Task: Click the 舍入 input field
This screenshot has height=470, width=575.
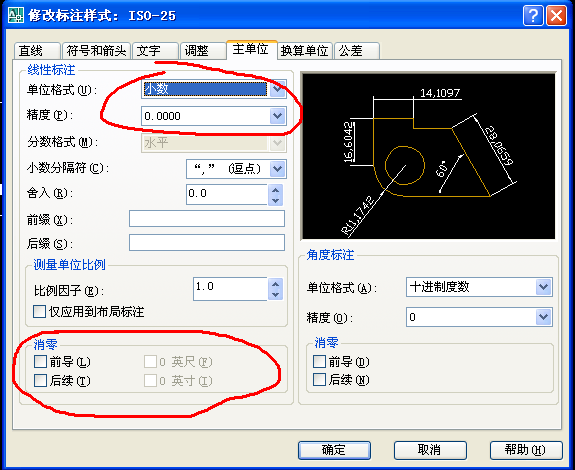Action: (x=227, y=195)
